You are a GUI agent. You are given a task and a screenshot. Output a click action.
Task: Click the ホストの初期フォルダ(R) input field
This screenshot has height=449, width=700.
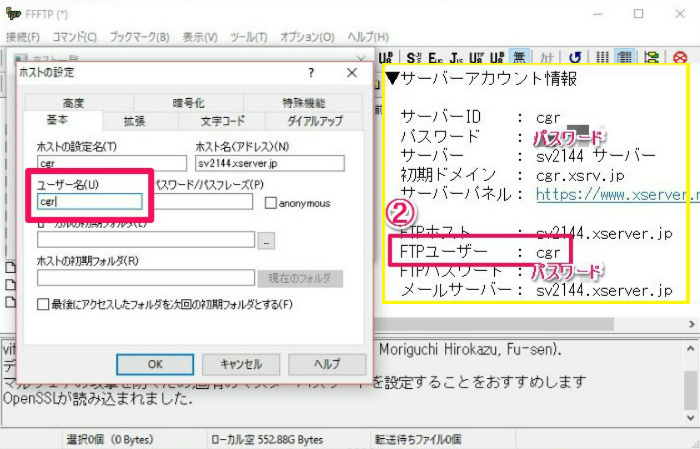pyautogui.click(x=146, y=278)
